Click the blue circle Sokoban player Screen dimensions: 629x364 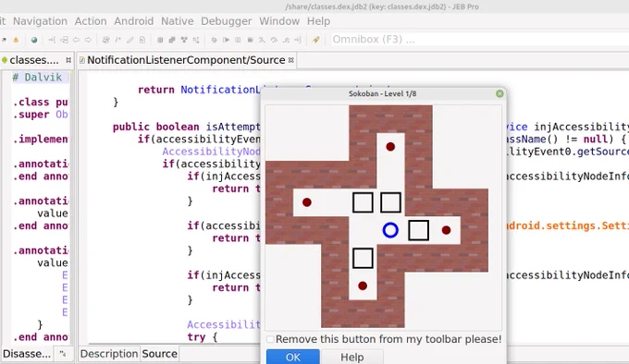point(390,230)
